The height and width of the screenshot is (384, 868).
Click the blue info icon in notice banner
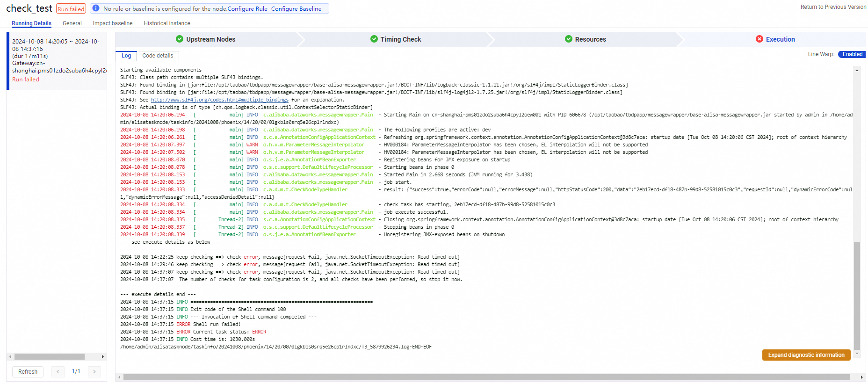coord(96,8)
